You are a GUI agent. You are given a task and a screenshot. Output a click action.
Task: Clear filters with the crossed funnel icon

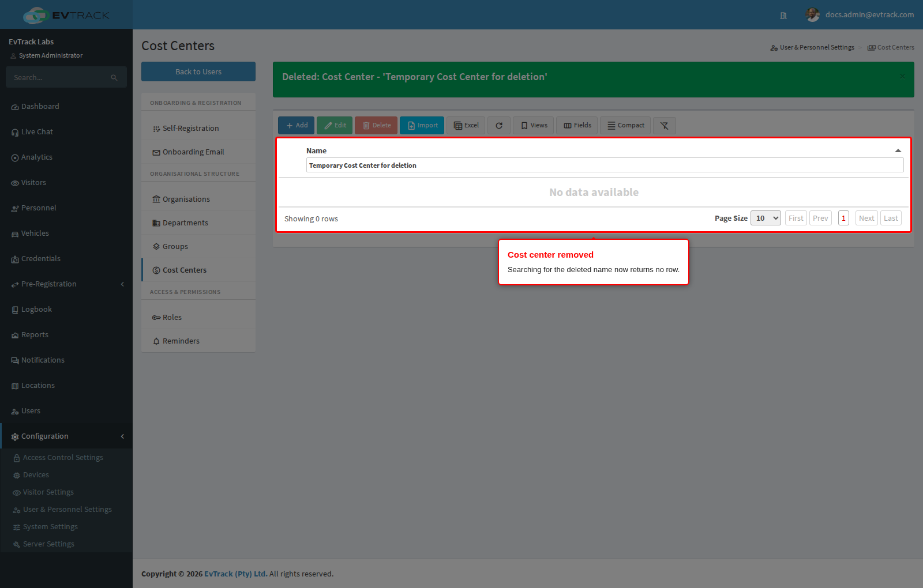point(665,126)
